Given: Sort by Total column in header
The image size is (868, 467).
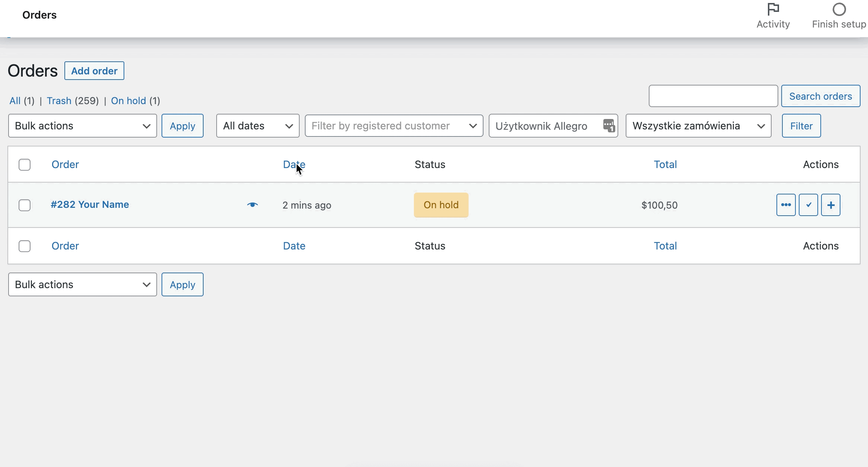Looking at the screenshot, I should (x=666, y=164).
